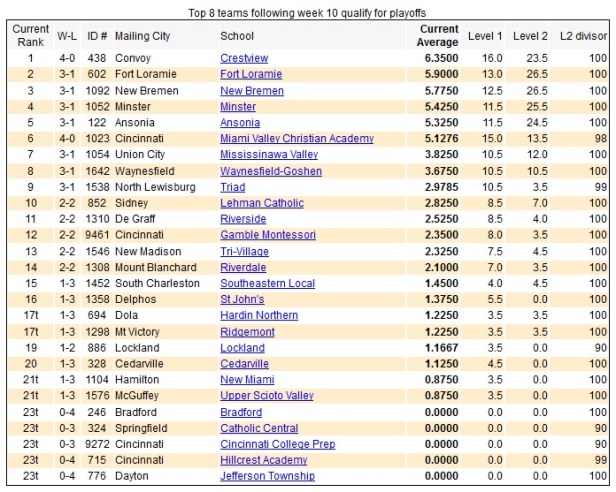616x492 pixels.
Task: Open the Upper Scioto Valley link
Action: point(267,396)
